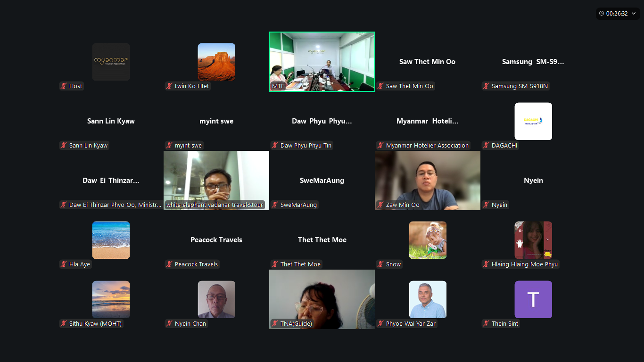Click the Myanmar Tourism Federation host avatar
Viewport: 644px width, 362px height.
(111, 62)
